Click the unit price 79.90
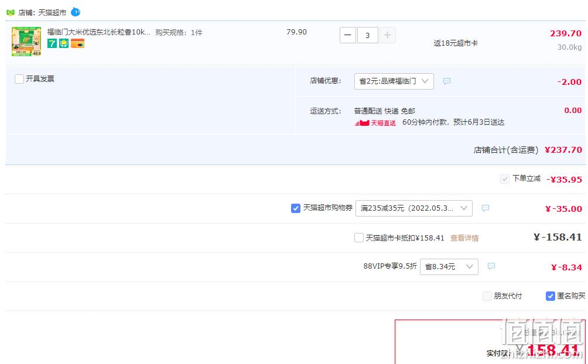This screenshot has width=588, height=364. (296, 32)
